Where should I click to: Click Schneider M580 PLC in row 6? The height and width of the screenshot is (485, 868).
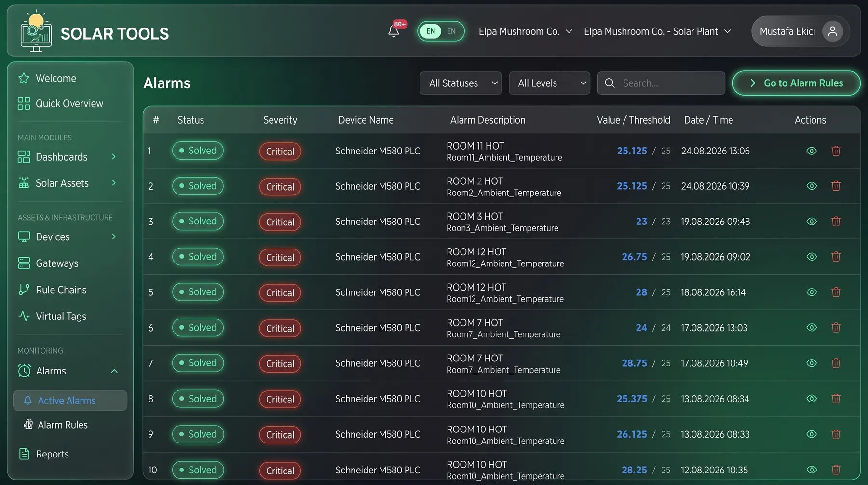click(378, 328)
